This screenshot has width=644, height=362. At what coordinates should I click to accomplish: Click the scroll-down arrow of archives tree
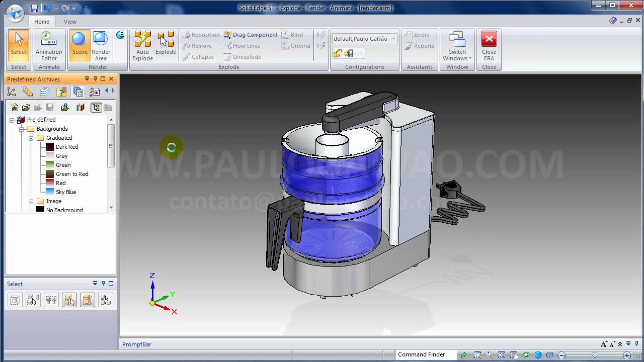pos(111,207)
